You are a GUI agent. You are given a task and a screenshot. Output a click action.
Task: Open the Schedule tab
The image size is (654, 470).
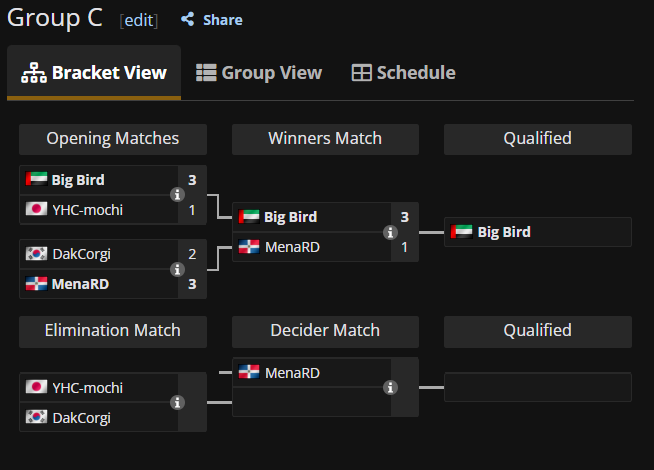(x=404, y=73)
